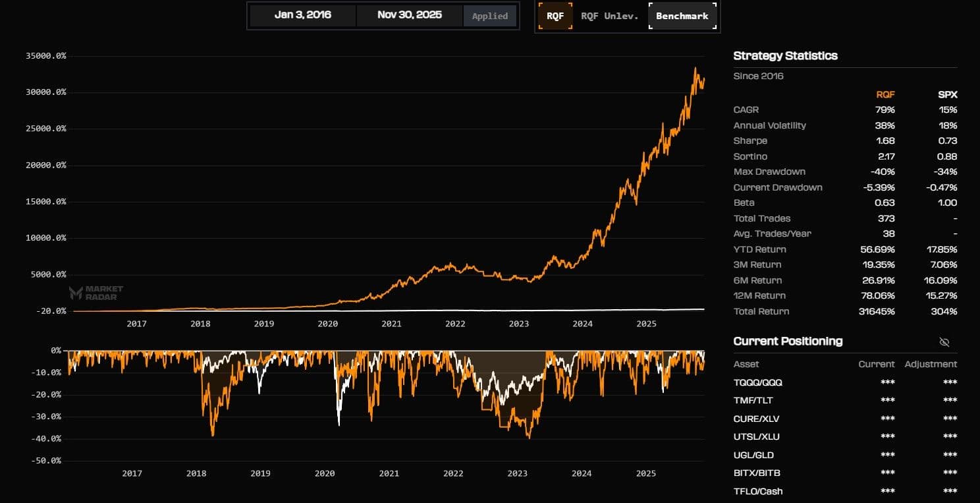The width and height of the screenshot is (980, 503).
Task: Toggle the RQF series button
Action: pyautogui.click(x=555, y=16)
